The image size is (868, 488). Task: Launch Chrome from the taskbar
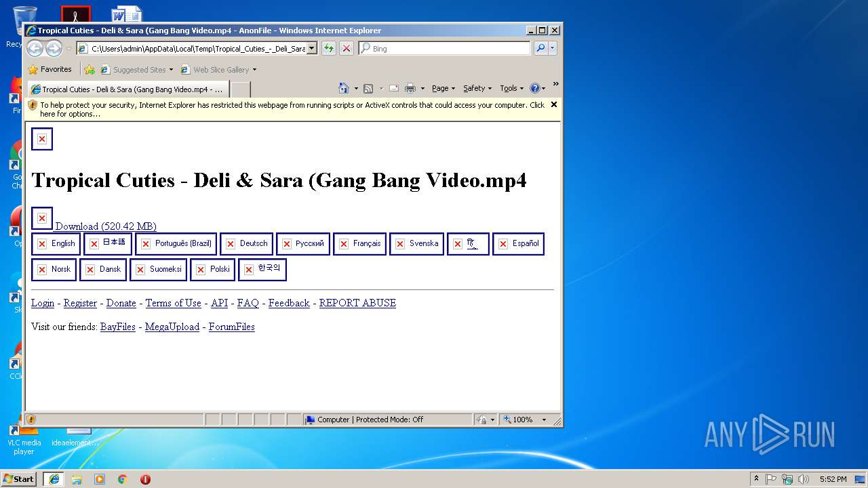click(x=123, y=479)
